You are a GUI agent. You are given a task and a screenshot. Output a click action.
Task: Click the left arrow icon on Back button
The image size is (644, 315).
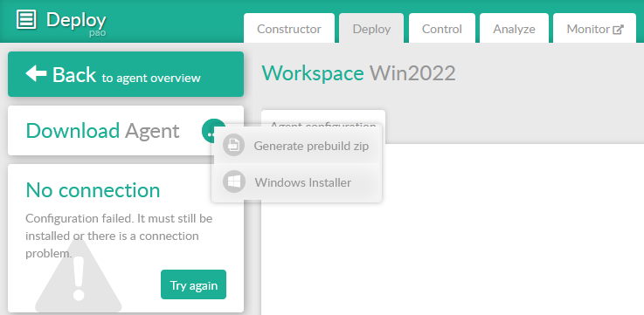(x=36, y=74)
